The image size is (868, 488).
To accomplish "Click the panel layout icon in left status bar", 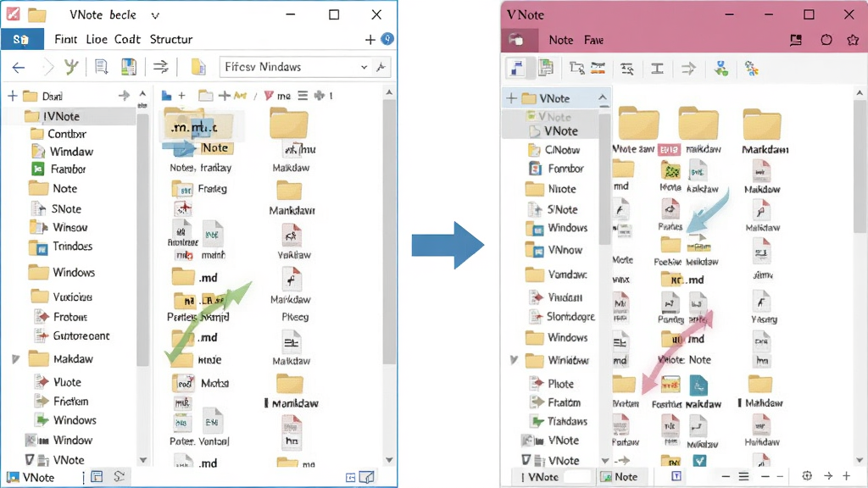I will pyautogui.click(x=97, y=476).
